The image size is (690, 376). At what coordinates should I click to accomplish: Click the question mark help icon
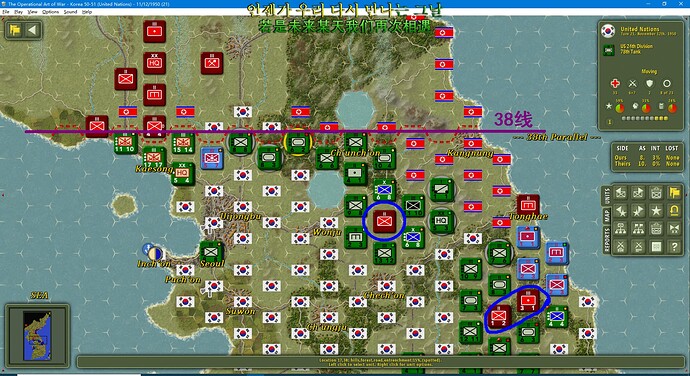674,247
